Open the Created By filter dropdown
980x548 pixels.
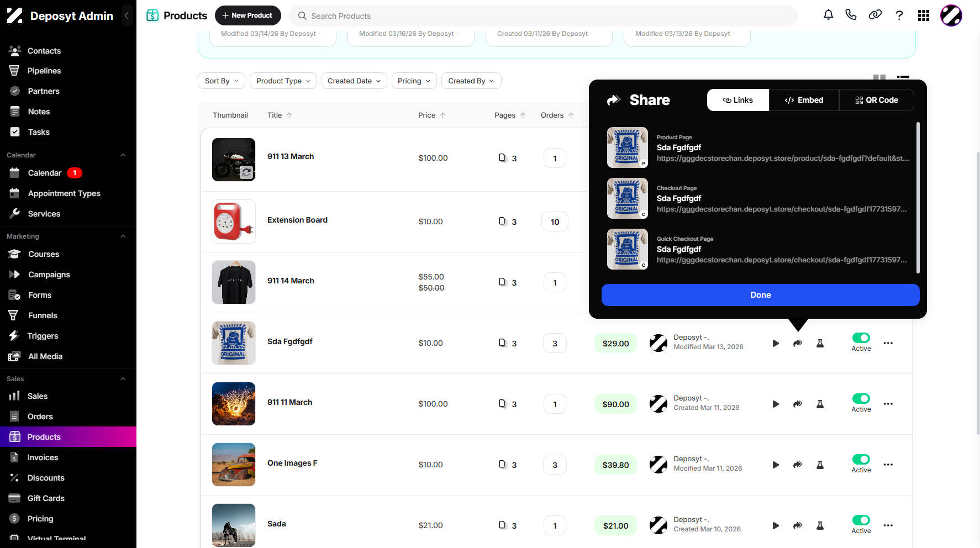pos(471,81)
